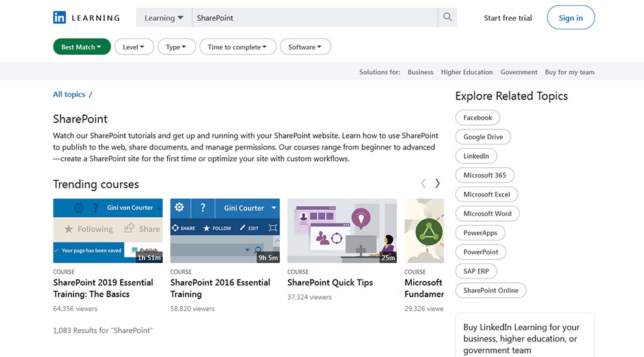Expand the Level filter dropdown
The image size is (644, 357).
click(x=134, y=47)
